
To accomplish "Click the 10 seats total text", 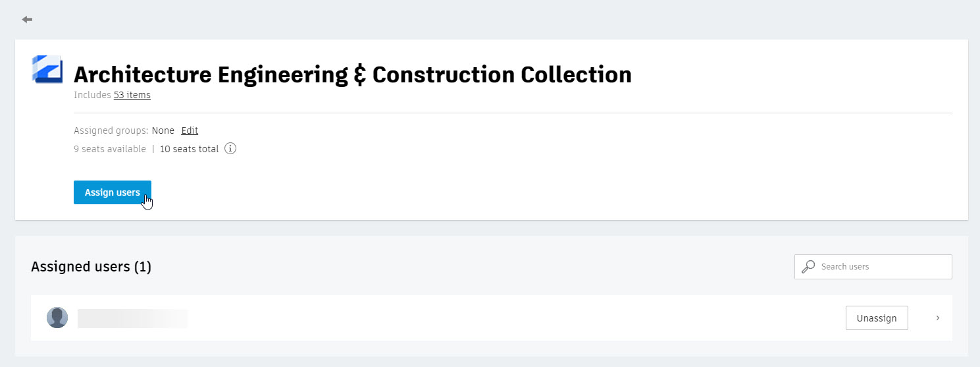I will 189,149.
